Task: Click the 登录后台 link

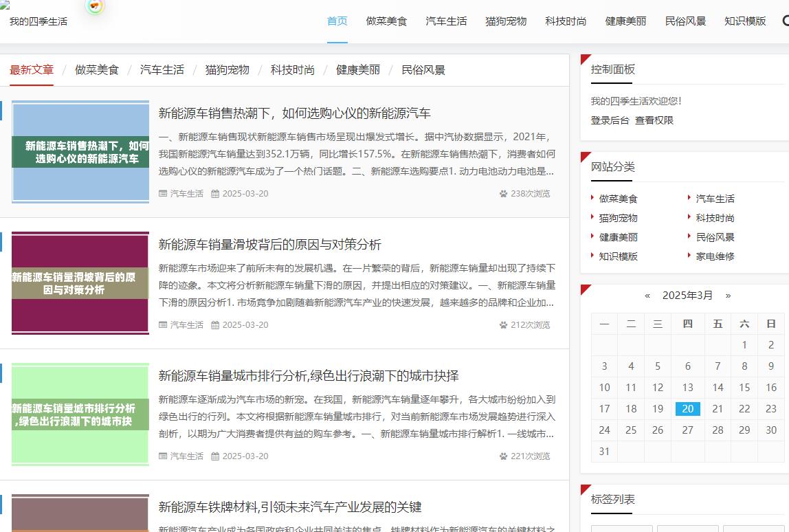Action: pyautogui.click(x=610, y=120)
